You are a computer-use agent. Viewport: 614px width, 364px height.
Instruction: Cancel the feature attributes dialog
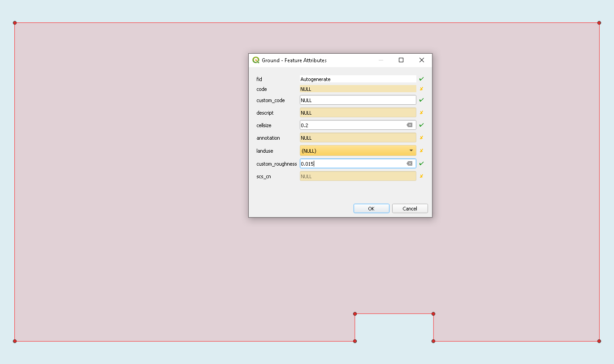coord(410,209)
